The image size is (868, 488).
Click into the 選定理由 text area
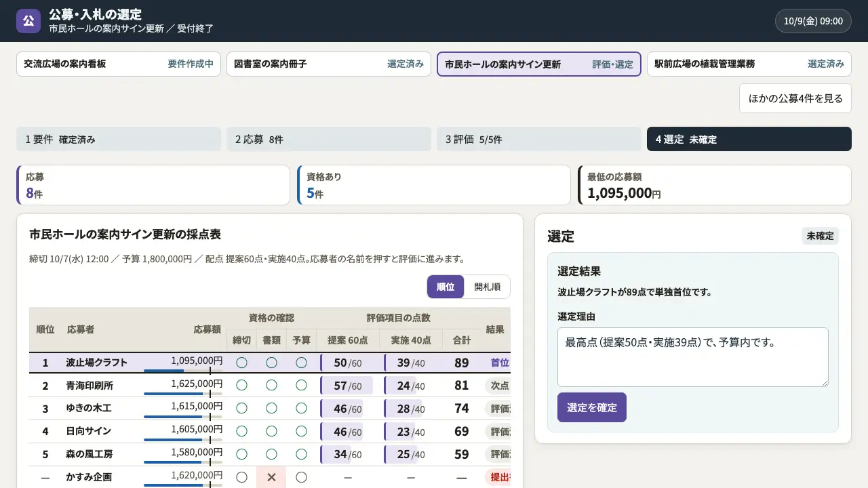click(x=693, y=357)
